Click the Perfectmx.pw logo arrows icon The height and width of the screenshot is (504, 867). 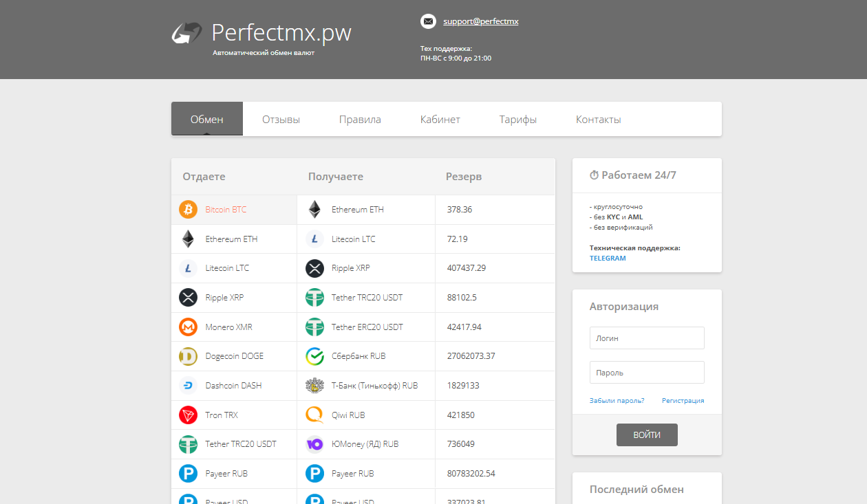(186, 33)
